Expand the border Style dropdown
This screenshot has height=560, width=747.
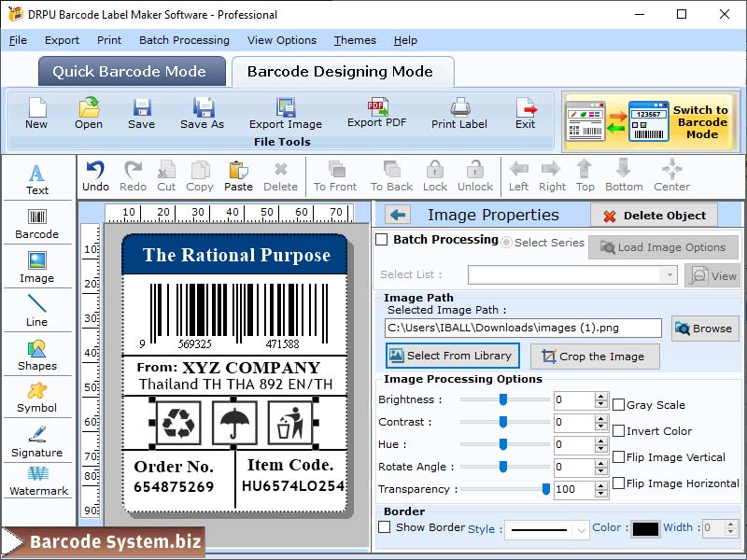[x=578, y=528]
